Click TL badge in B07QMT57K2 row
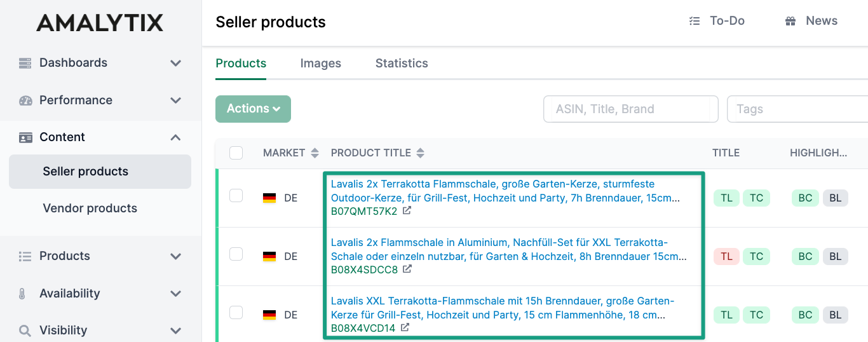 click(x=726, y=198)
